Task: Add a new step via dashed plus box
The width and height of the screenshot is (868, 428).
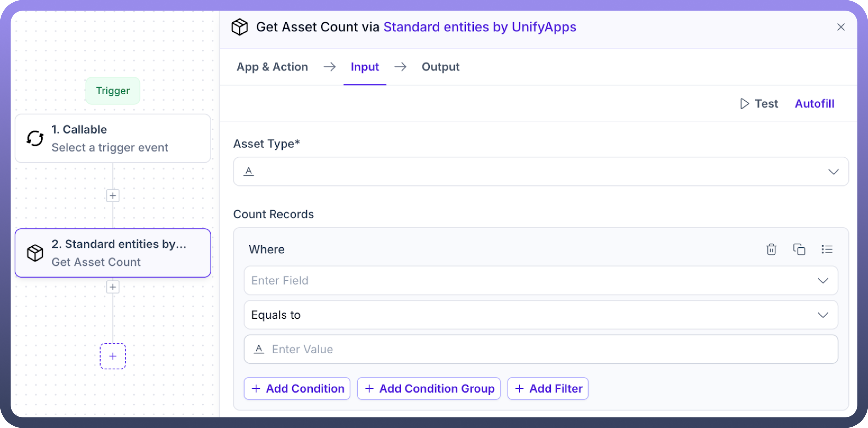Action: coord(113,356)
